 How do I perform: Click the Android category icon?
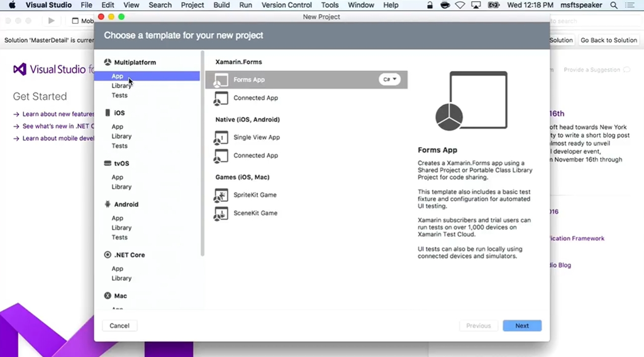[x=108, y=204]
